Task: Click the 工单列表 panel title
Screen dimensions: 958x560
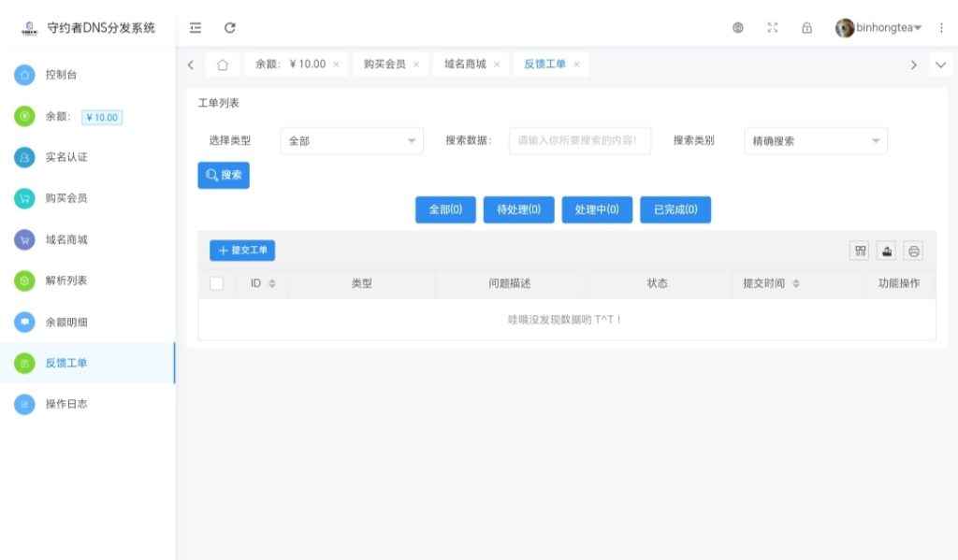Action: coord(219,103)
